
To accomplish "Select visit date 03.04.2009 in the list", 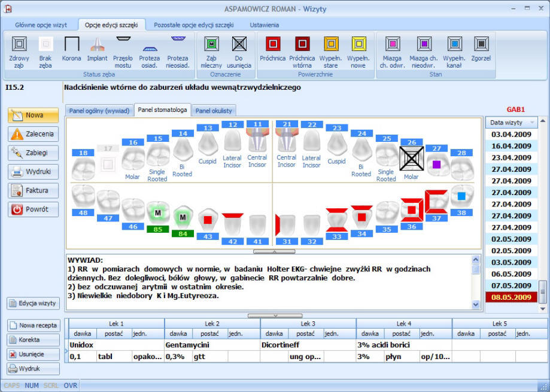I will point(511,134).
